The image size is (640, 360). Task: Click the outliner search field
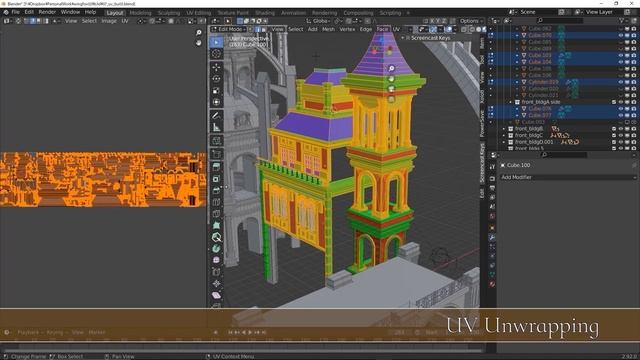click(559, 20)
